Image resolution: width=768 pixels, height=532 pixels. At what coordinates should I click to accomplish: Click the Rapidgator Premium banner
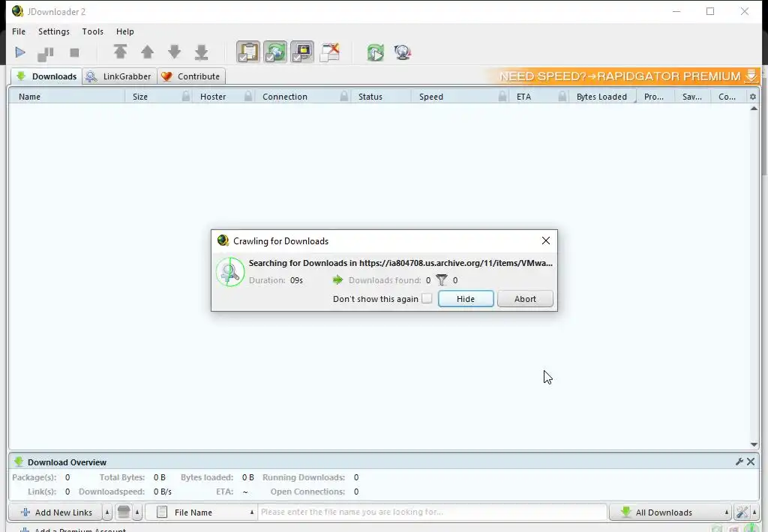(623, 76)
